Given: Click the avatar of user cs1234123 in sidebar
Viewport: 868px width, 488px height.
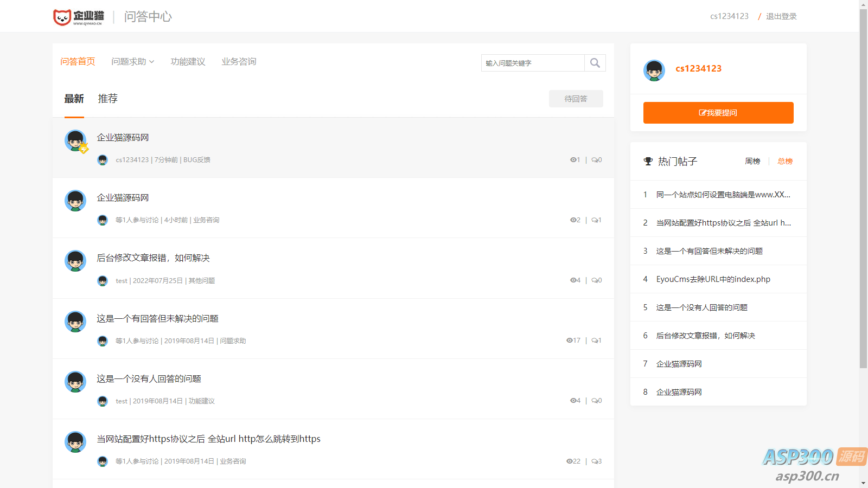Looking at the screenshot, I should pyautogui.click(x=654, y=70).
